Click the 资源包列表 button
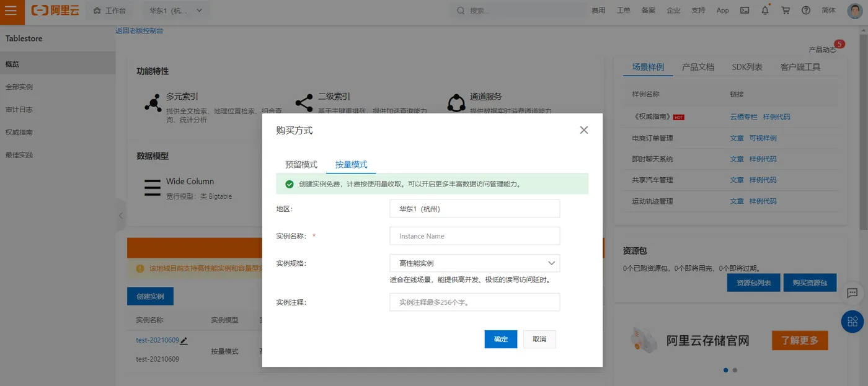Image resolution: width=868 pixels, height=386 pixels. [x=753, y=283]
